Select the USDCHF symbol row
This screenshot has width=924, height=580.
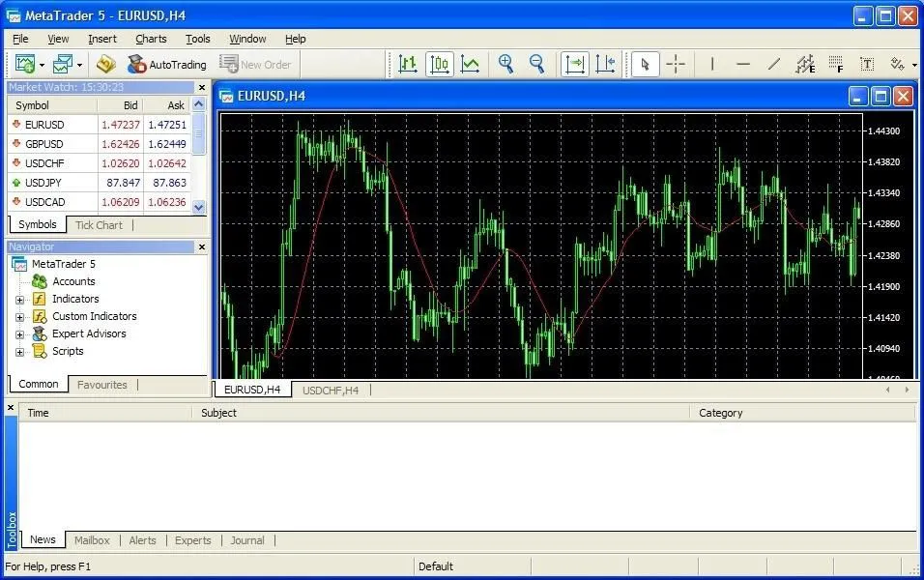pos(99,163)
